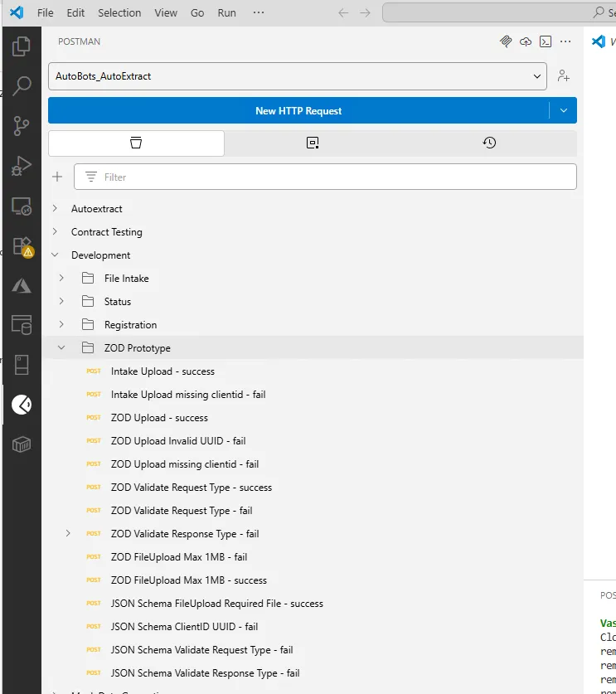
Task: Navigate back with the left arrow
Action: click(343, 12)
